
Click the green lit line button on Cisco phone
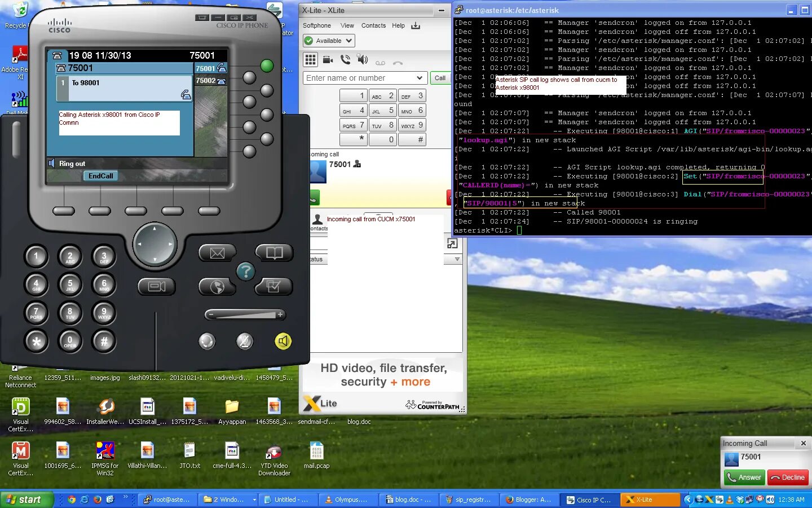coord(267,65)
